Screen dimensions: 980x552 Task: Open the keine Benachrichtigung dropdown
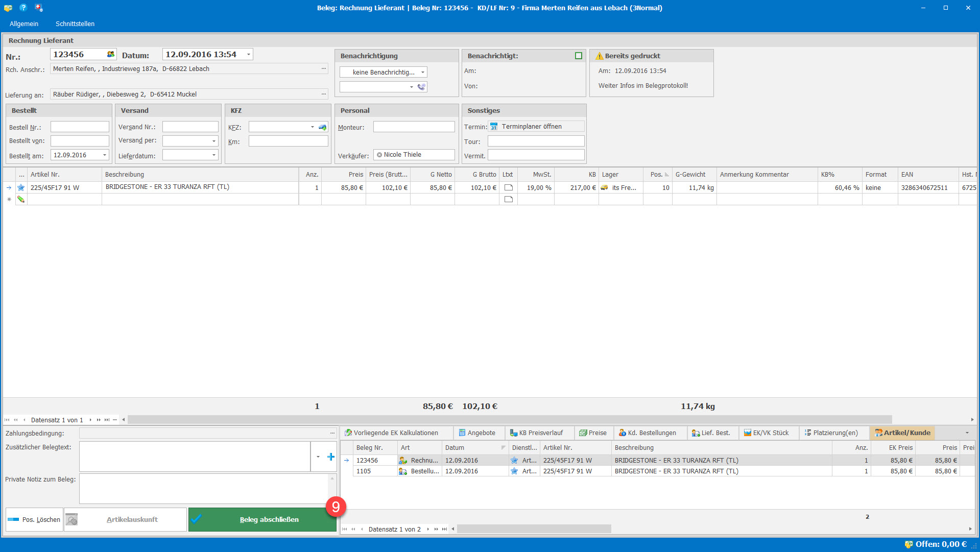423,73
